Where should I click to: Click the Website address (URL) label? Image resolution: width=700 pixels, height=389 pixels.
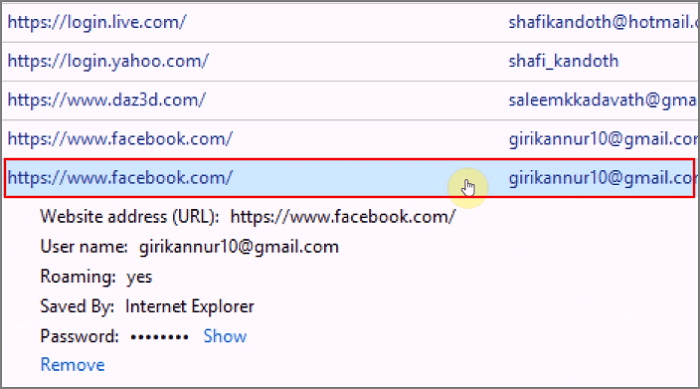[129, 217]
